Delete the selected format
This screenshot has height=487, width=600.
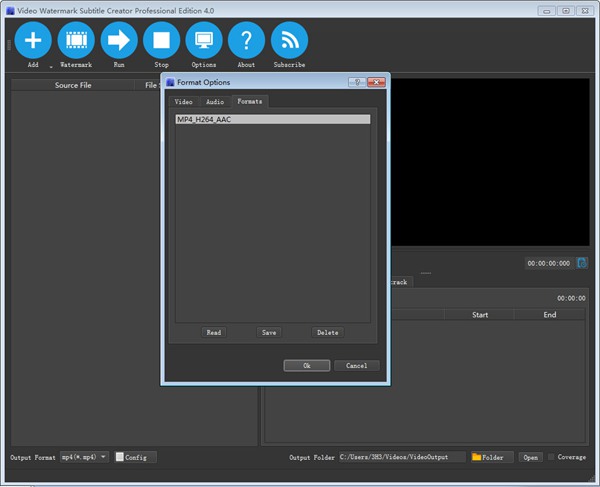point(328,332)
